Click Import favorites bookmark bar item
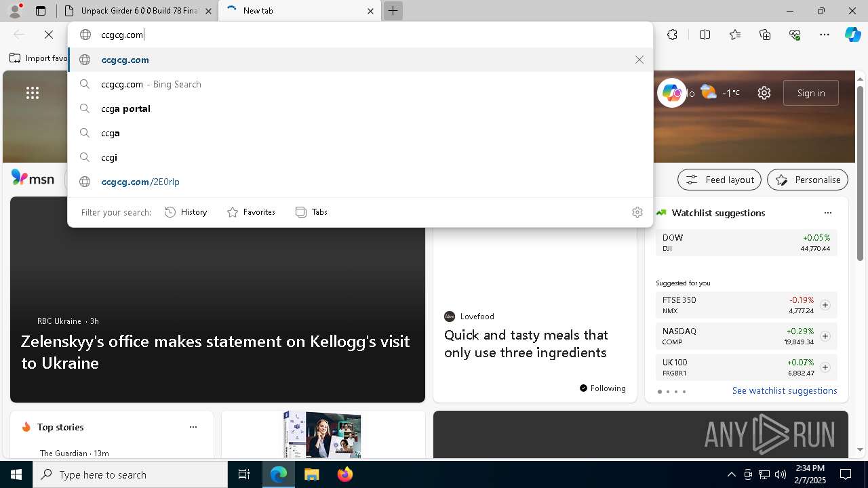 point(39,58)
